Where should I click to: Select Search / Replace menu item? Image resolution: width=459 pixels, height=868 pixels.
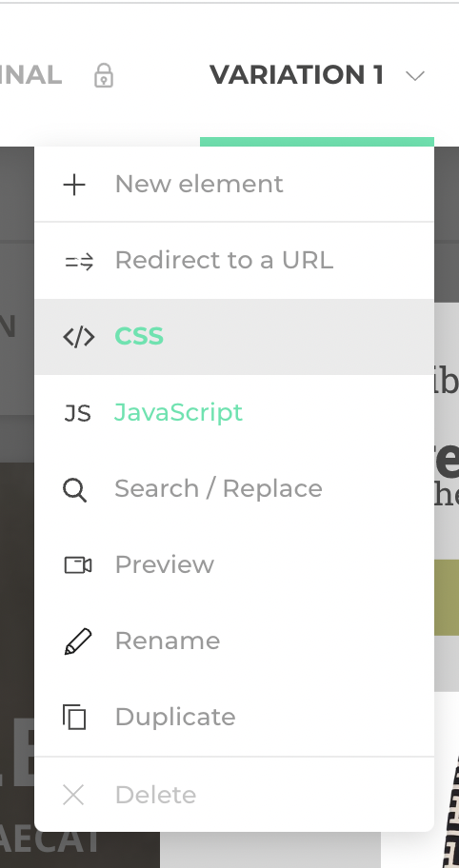[x=234, y=489]
